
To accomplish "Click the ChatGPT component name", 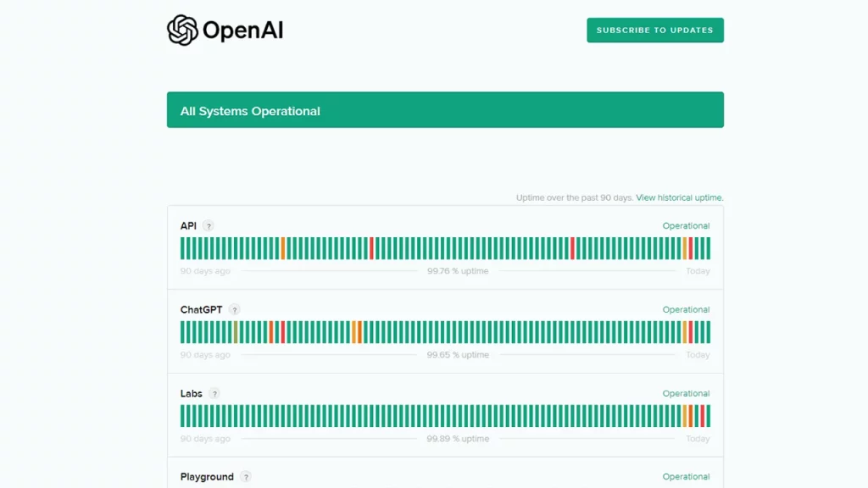I will click(x=201, y=310).
